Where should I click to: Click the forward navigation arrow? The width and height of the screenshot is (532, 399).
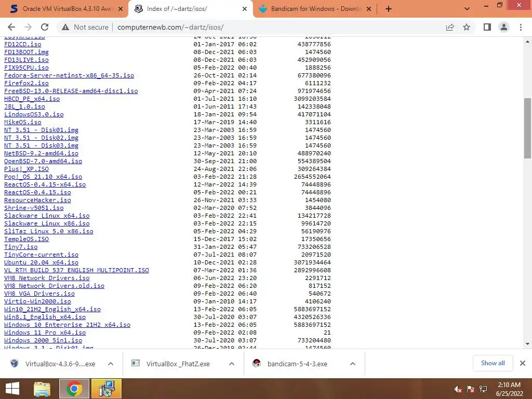click(x=28, y=27)
